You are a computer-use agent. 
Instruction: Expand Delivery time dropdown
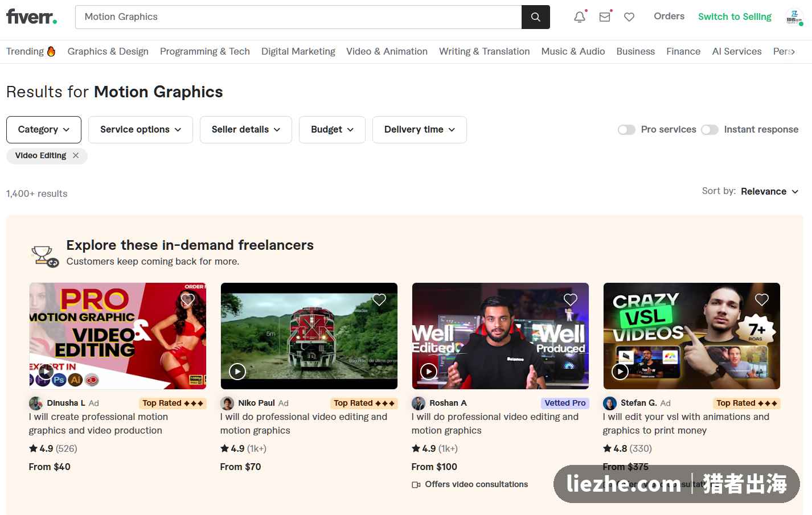[x=420, y=130]
